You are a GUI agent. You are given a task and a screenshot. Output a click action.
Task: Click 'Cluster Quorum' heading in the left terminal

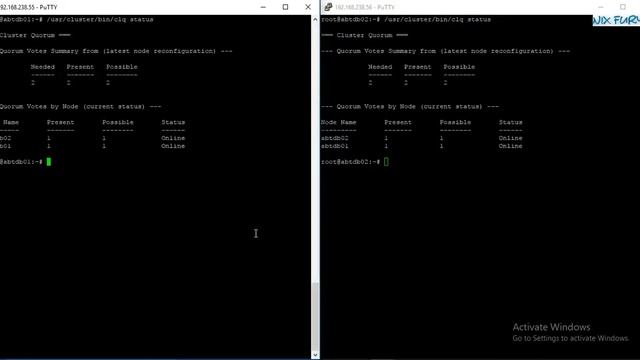pyautogui.click(x=27, y=35)
